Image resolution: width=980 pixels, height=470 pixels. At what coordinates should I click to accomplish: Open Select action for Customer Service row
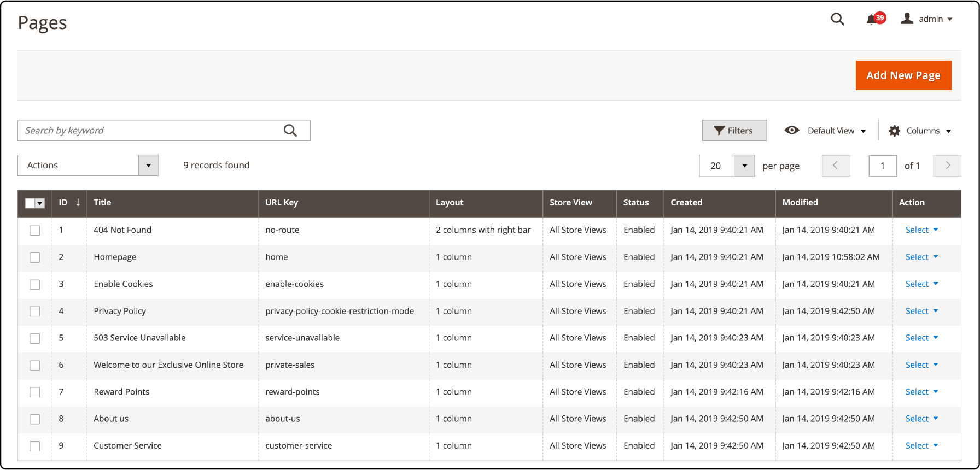click(x=921, y=446)
